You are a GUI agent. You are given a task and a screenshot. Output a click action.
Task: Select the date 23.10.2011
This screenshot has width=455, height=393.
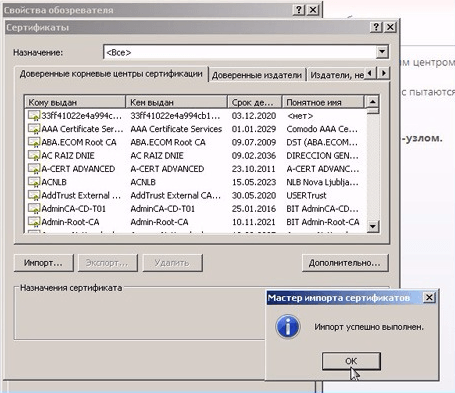(x=254, y=169)
